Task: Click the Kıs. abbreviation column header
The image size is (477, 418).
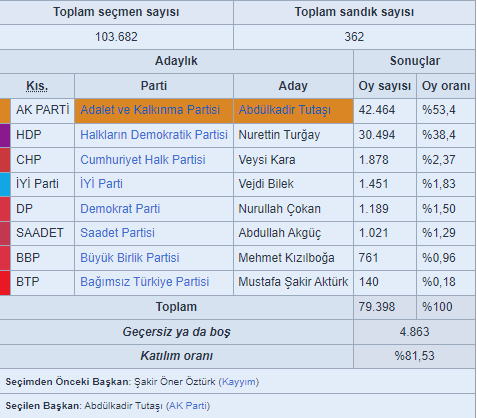Action: click(37, 86)
